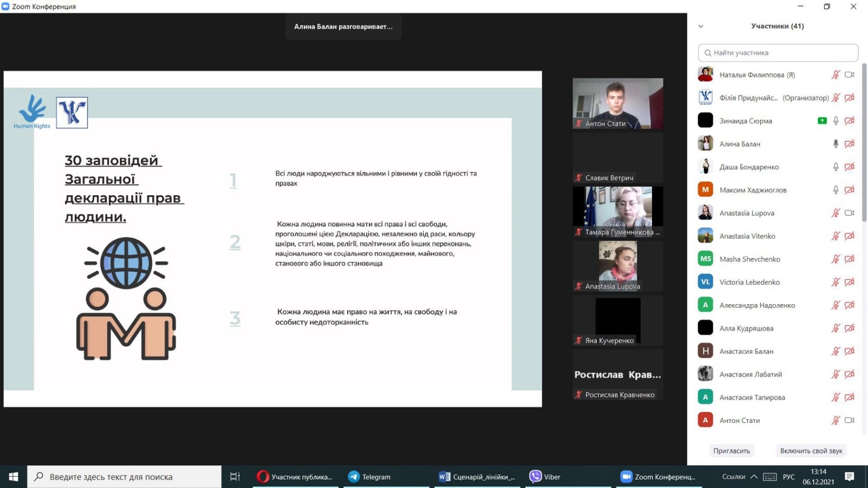868x488 pixels.
Task: Click Masha Shevchenko's muted mic icon
Action: coord(836,259)
